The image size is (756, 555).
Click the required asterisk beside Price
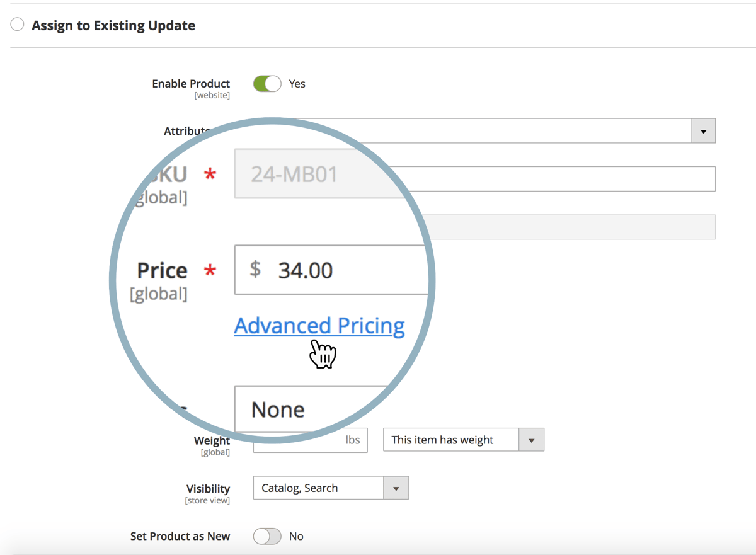pyautogui.click(x=208, y=270)
